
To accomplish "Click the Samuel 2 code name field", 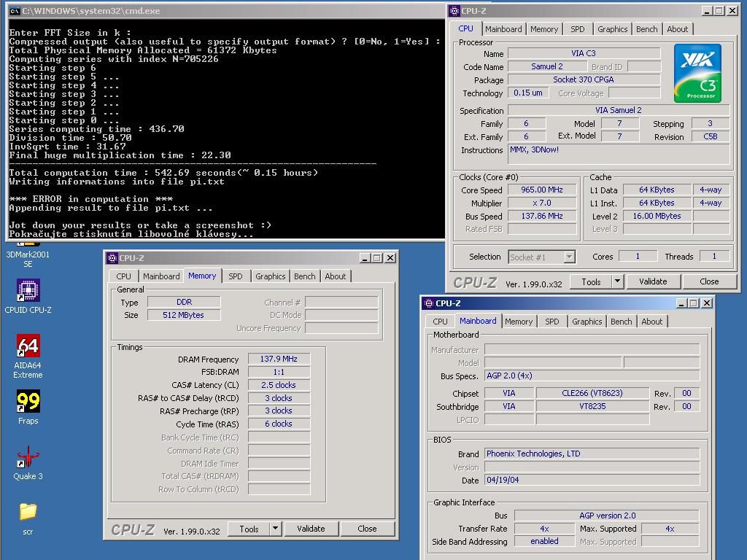I will pos(546,66).
